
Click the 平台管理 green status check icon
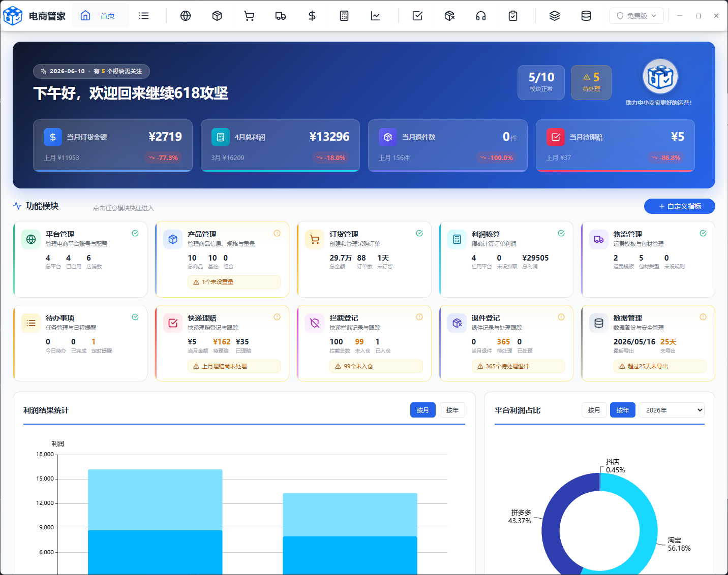click(135, 233)
